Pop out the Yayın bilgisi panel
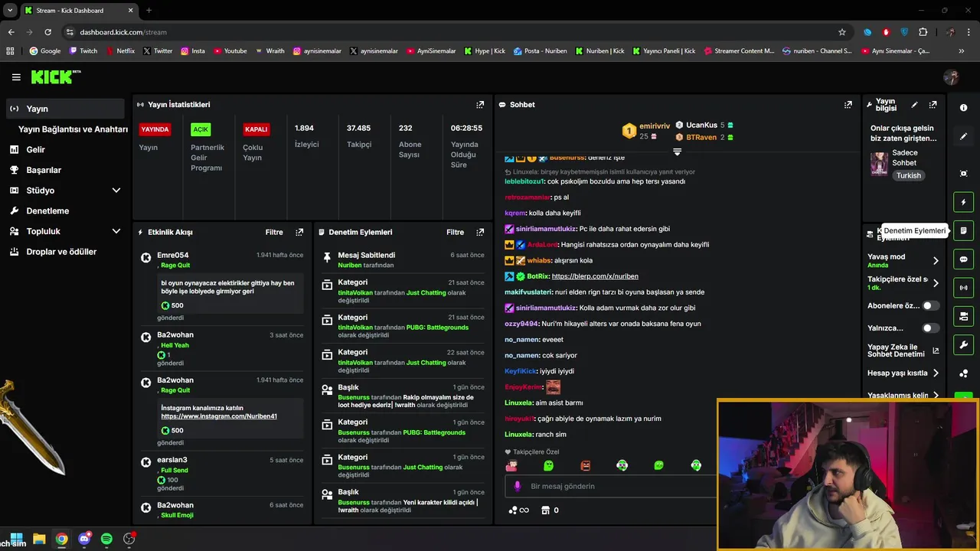This screenshot has width=980, height=551. pos(933,105)
